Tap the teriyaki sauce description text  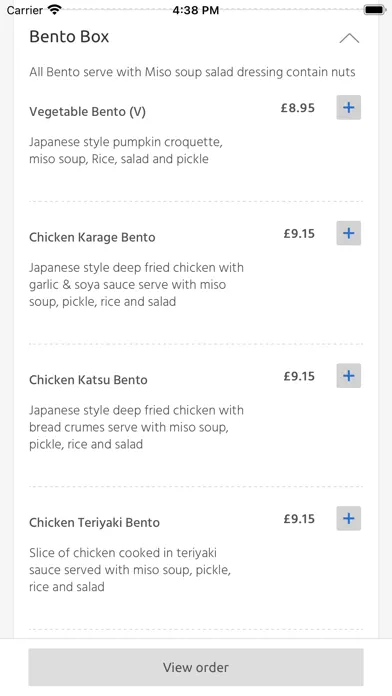tap(130, 569)
